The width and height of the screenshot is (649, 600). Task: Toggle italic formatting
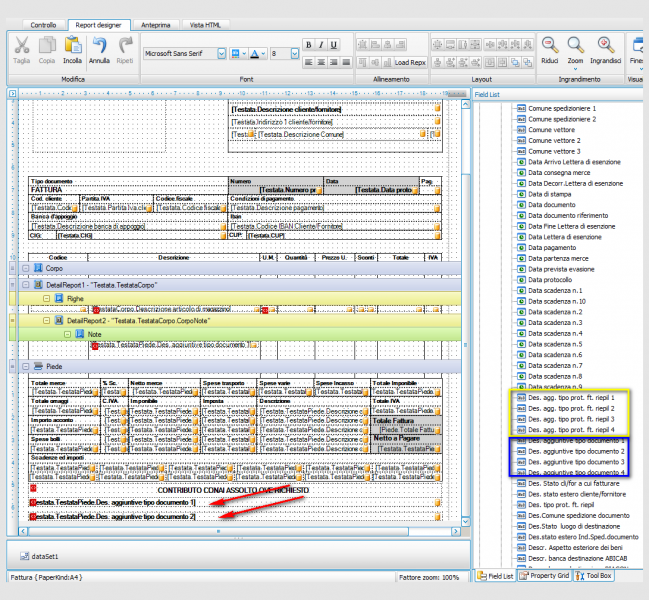321,45
